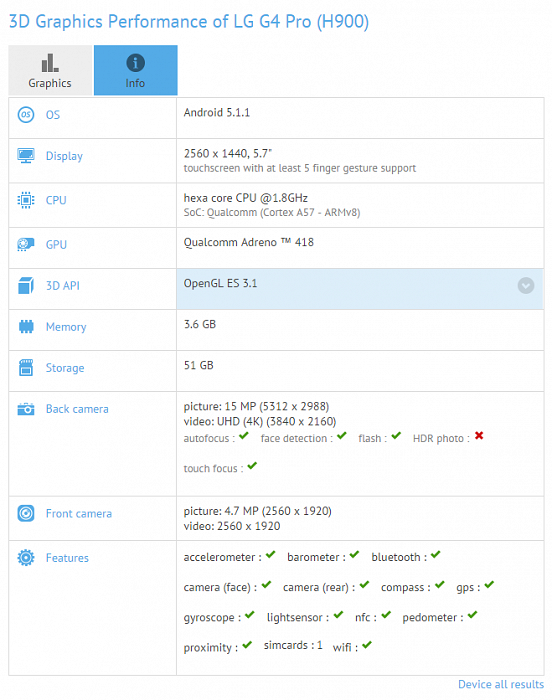Expand the OpenGL ES 3.1 row chevron
Screen dimensions: 552x700
(526, 285)
